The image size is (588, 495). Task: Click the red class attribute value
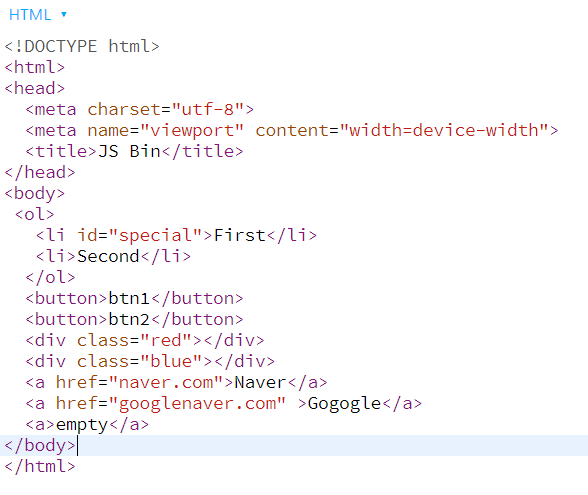pyautogui.click(x=166, y=340)
